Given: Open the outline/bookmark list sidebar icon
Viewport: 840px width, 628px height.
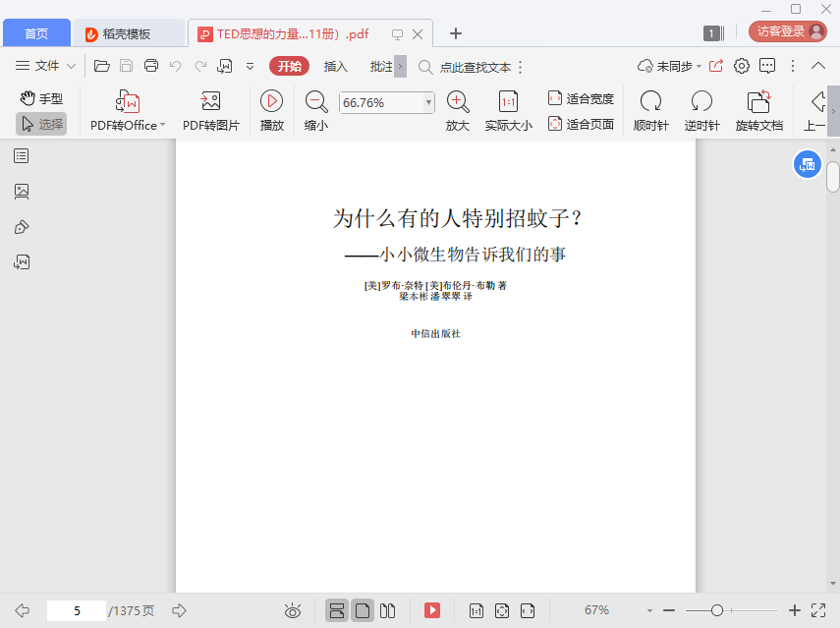Looking at the screenshot, I should click(x=22, y=156).
